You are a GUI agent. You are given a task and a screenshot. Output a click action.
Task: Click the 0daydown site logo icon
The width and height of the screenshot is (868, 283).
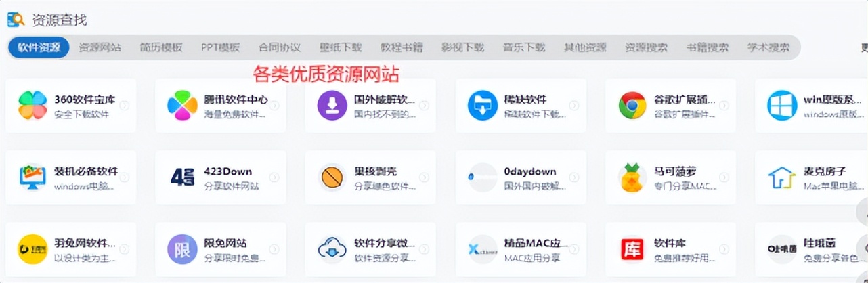point(483,177)
